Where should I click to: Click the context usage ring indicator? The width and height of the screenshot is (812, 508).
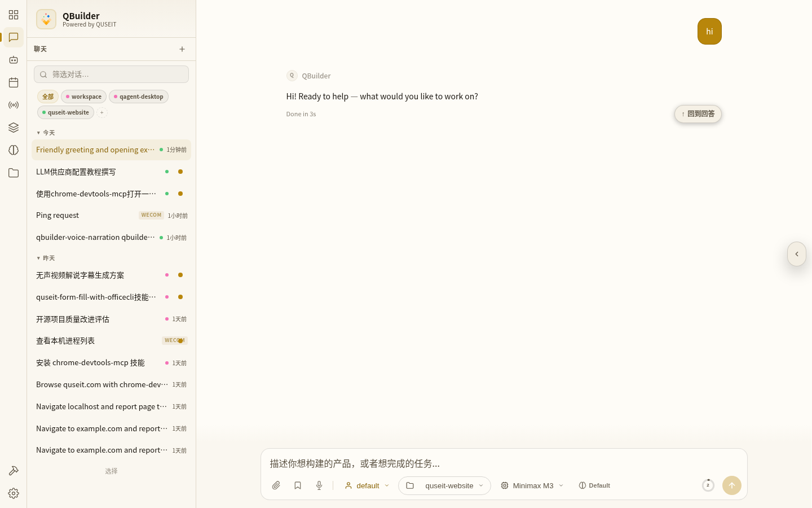[708, 485]
